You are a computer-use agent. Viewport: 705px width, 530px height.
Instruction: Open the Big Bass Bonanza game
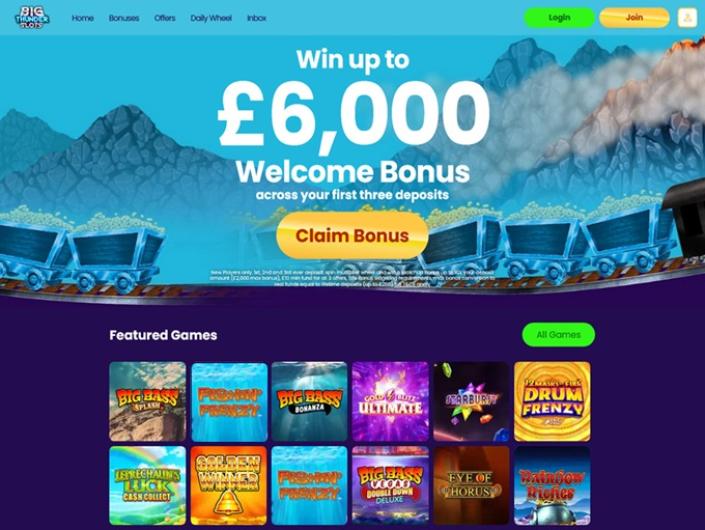309,401
